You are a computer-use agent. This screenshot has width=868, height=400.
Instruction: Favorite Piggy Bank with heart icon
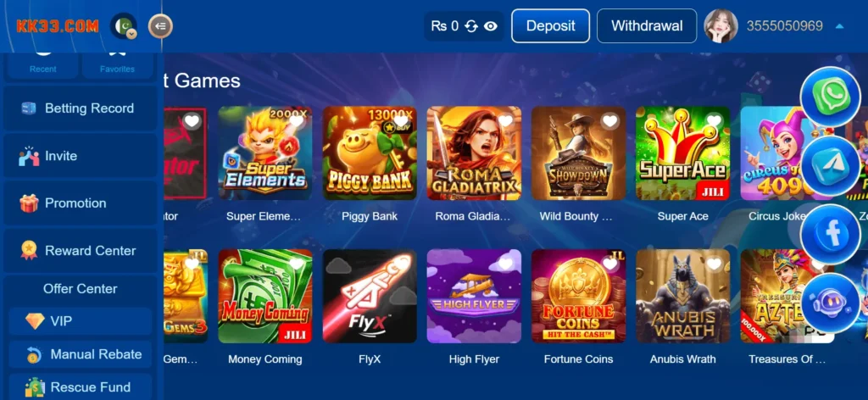pos(400,120)
